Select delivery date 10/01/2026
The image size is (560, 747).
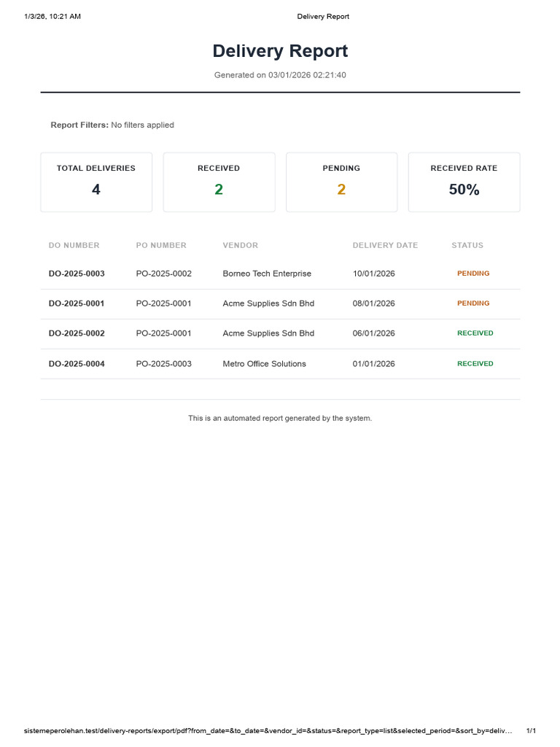click(x=374, y=274)
